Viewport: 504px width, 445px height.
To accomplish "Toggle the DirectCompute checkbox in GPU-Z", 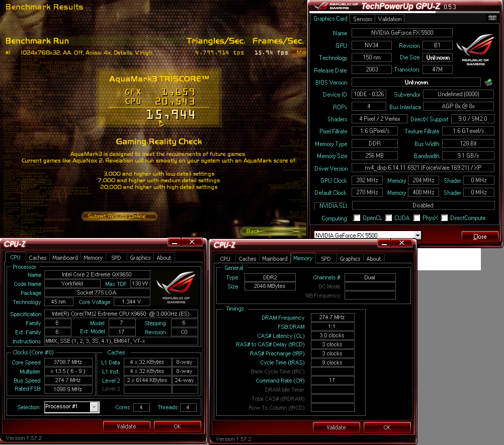I will tap(445, 218).
